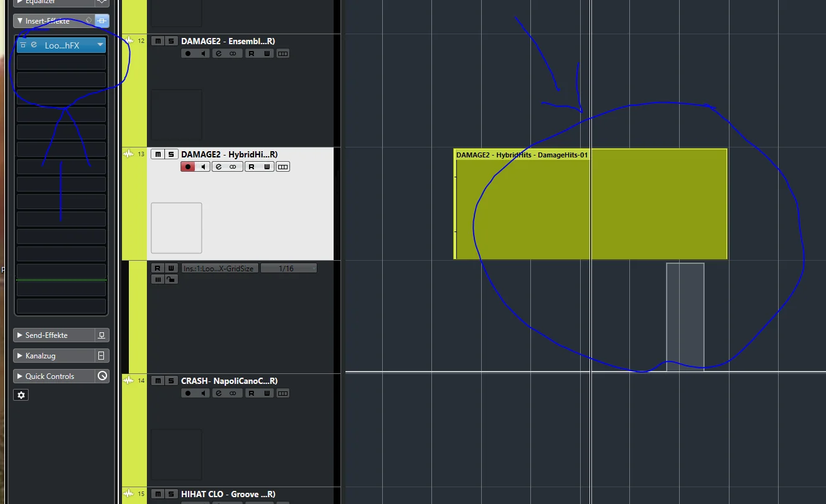
Task: Click the waveform track icon of track 12
Action: pos(129,41)
